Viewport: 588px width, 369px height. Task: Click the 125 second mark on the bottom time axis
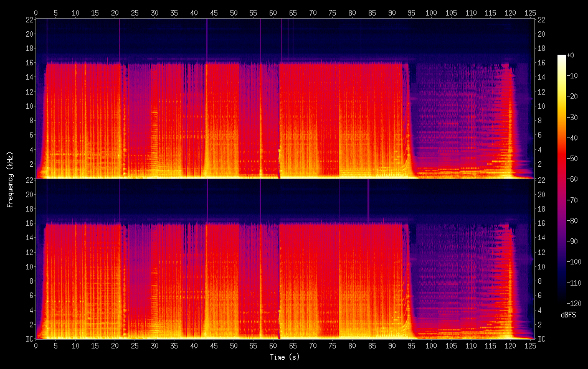tap(529, 345)
